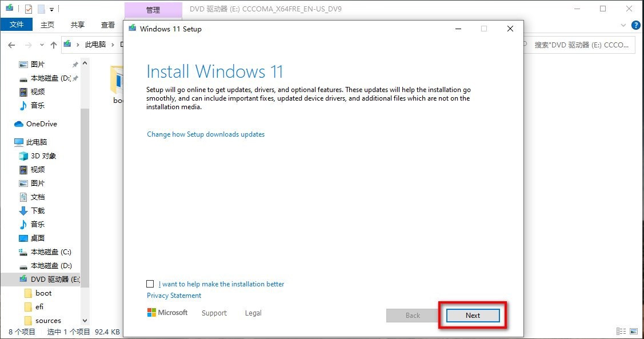Click the OneDrive cloud icon in sidebar
The width and height of the screenshot is (644, 339).
pyautogui.click(x=19, y=124)
